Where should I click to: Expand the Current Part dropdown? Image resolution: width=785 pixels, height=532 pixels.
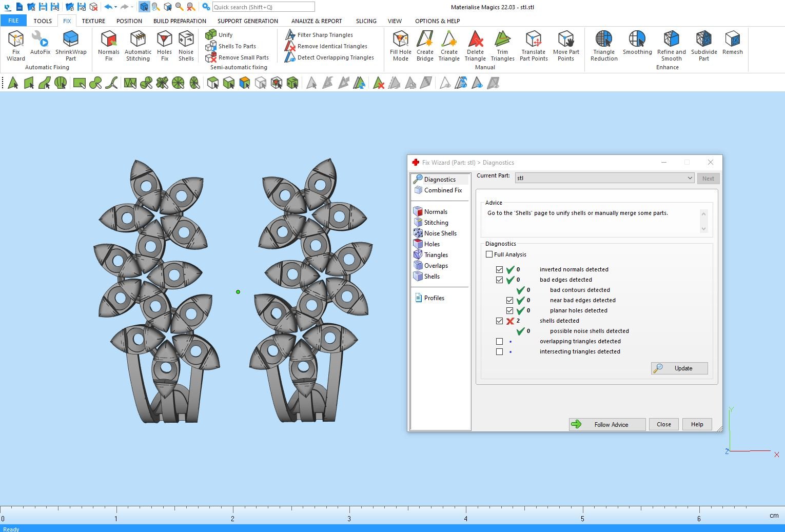coord(690,178)
